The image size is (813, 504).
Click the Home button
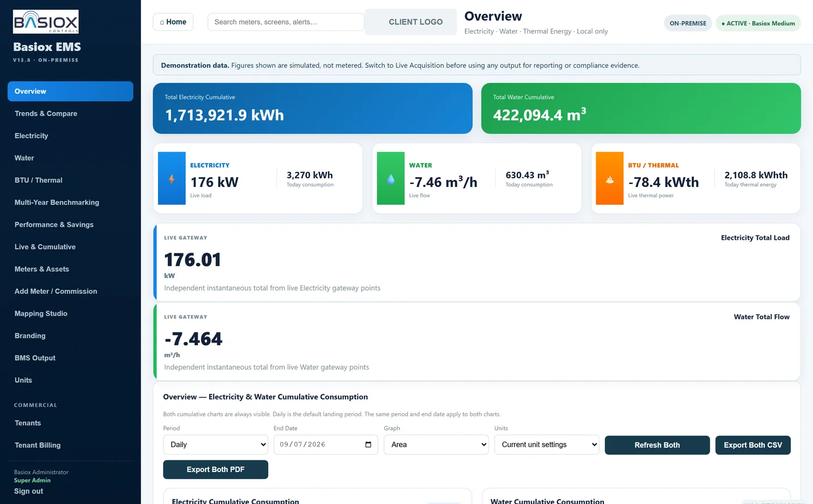(x=173, y=22)
